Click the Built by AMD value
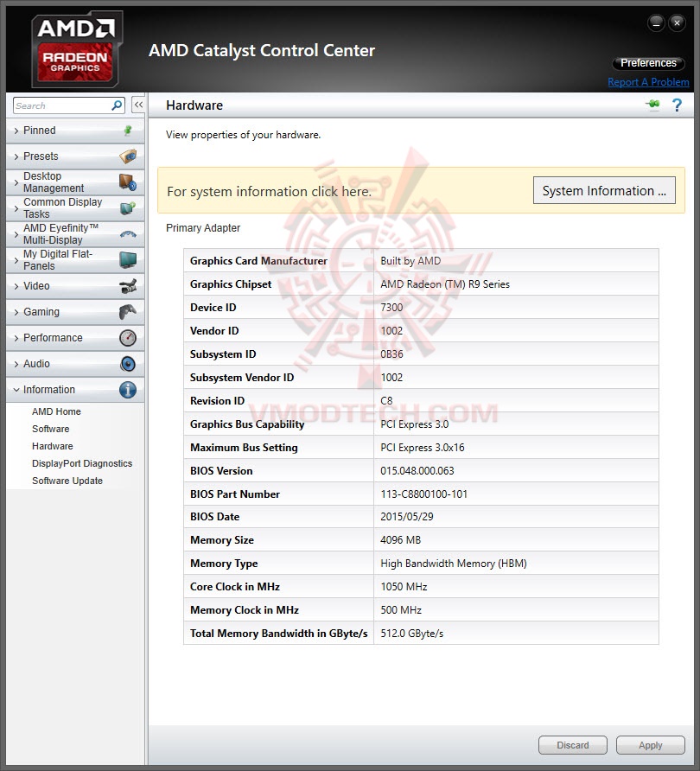Viewport: 700px width, 771px height. (410, 261)
